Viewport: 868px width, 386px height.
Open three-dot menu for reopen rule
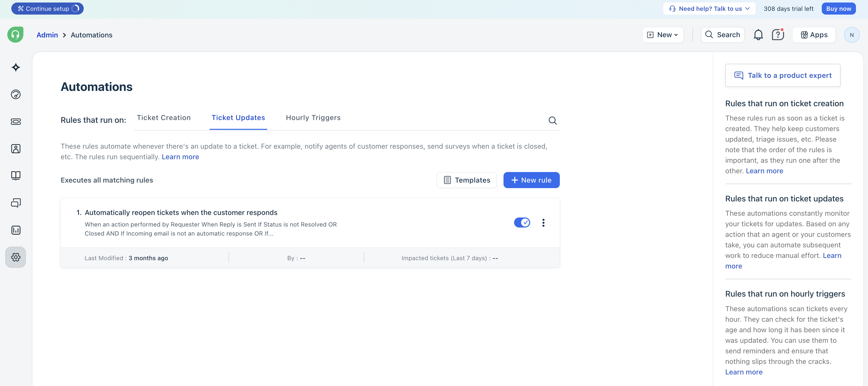pyautogui.click(x=543, y=223)
